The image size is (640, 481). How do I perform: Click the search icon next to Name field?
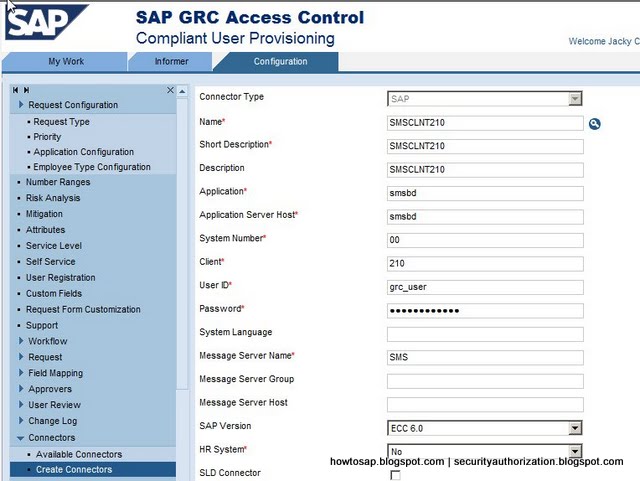(x=595, y=124)
